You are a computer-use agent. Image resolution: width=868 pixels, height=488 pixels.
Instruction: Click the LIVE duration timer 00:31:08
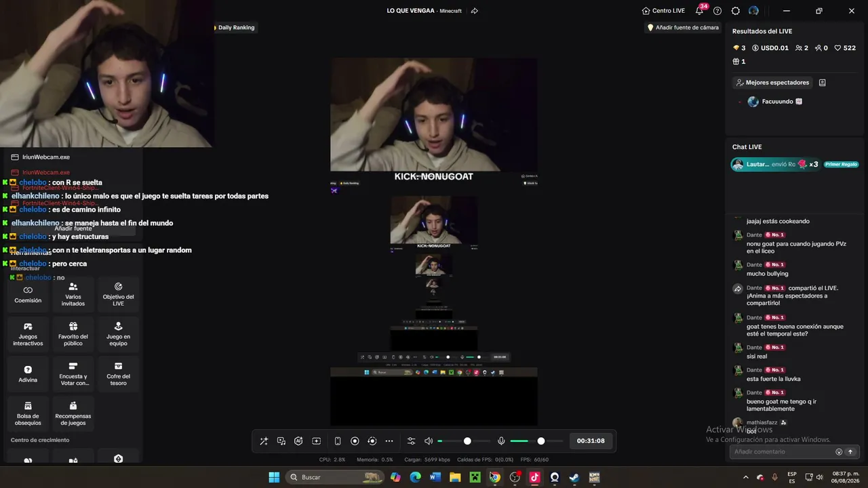(x=591, y=441)
